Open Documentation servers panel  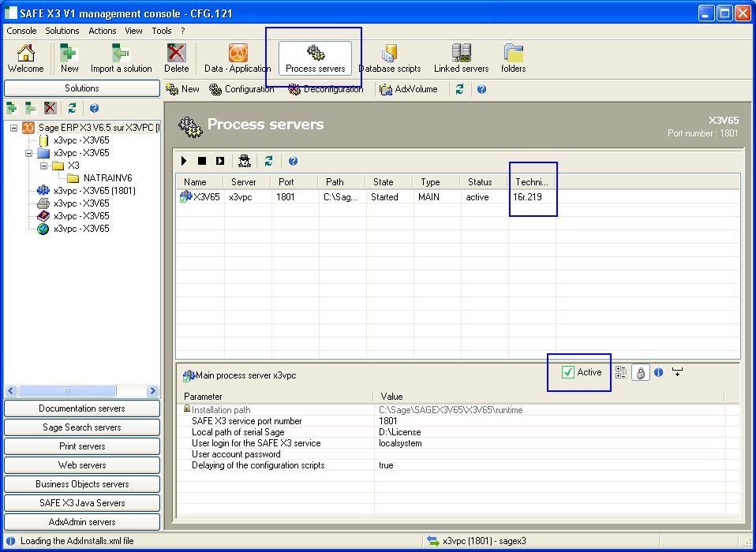pyautogui.click(x=82, y=408)
